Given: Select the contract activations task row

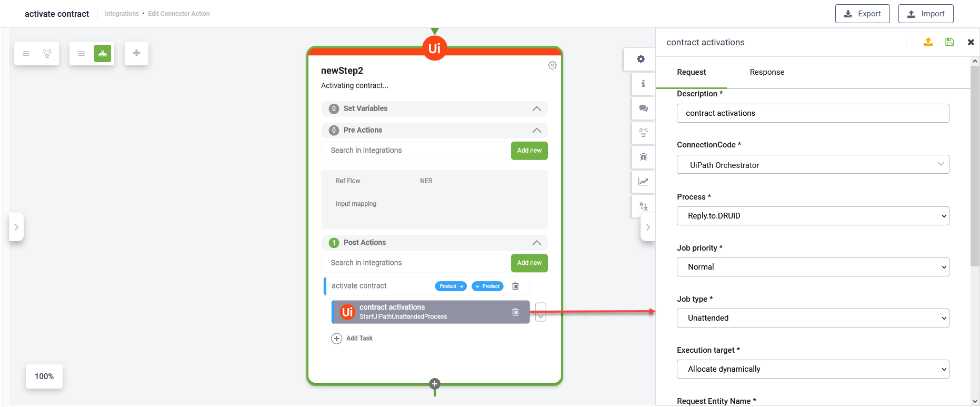Looking at the screenshot, I should [x=431, y=312].
